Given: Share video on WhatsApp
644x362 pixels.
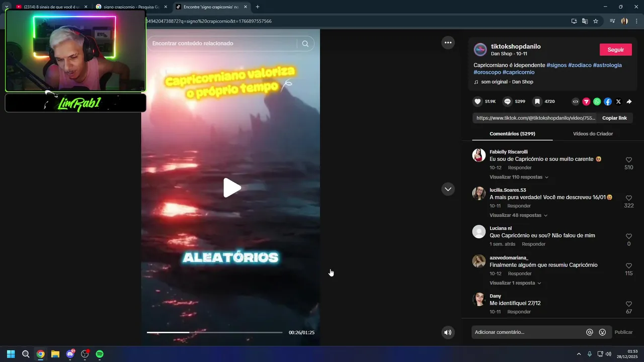Looking at the screenshot, I should coord(597,102).
